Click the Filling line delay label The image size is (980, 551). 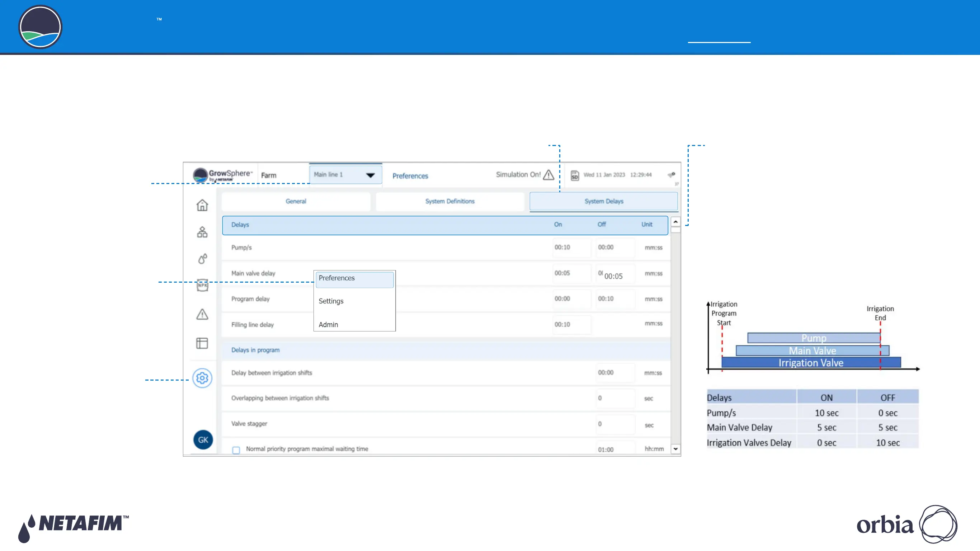click(253, 325)
